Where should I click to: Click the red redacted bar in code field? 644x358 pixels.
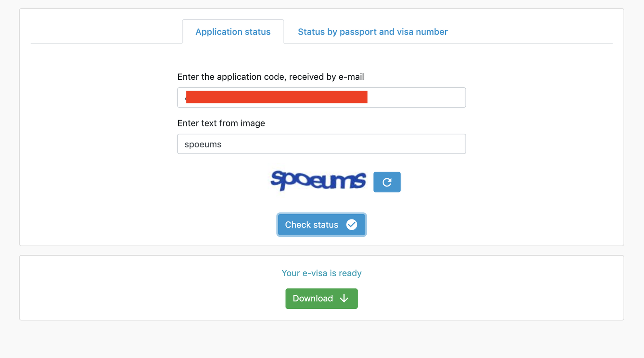point(277,97)
